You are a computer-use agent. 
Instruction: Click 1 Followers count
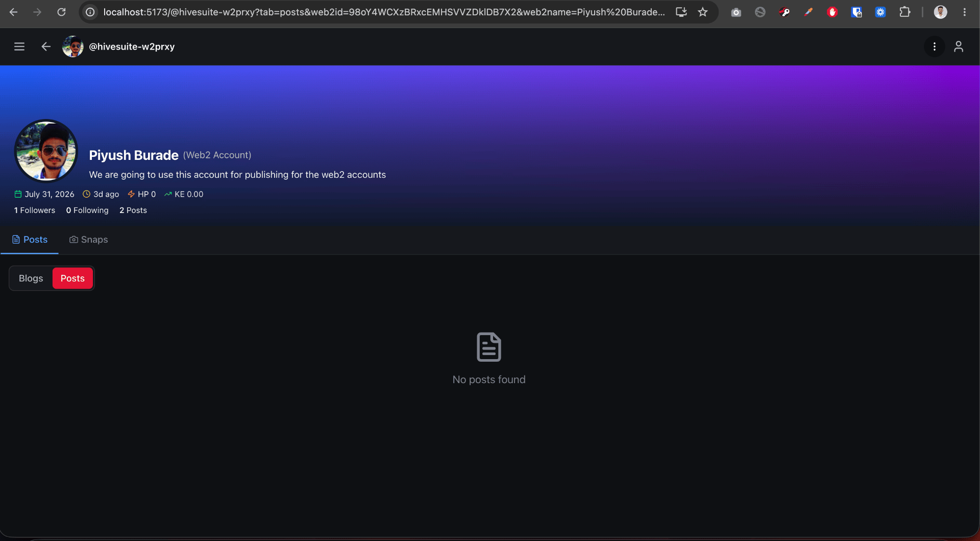[35, 210]
